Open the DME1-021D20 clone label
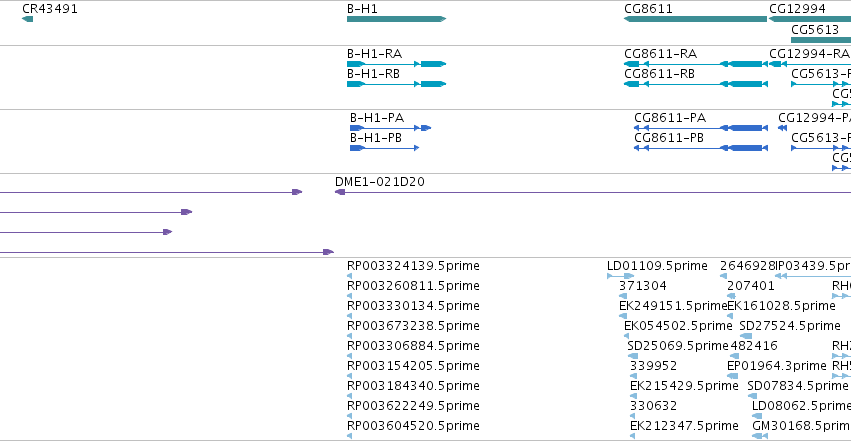 point(380,182)
